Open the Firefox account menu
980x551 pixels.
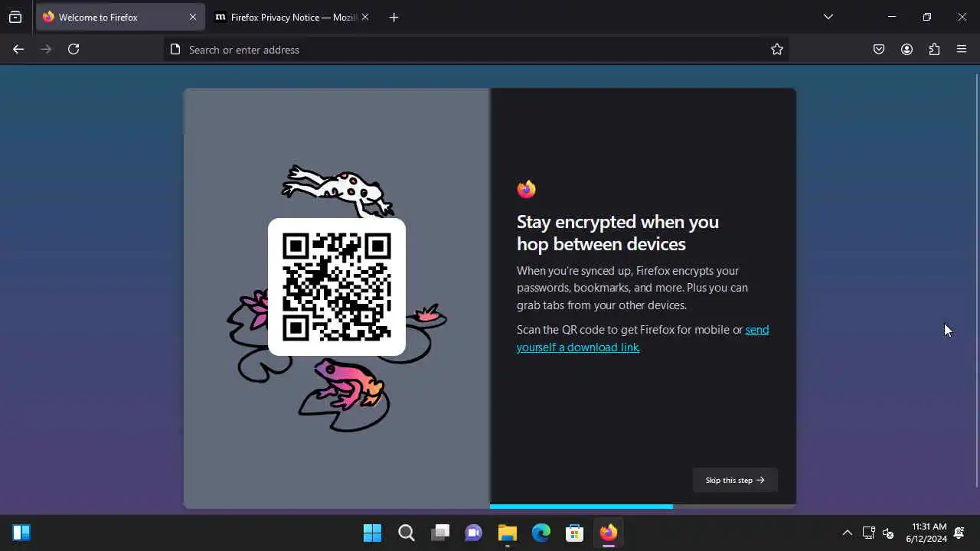pos(906,49)
